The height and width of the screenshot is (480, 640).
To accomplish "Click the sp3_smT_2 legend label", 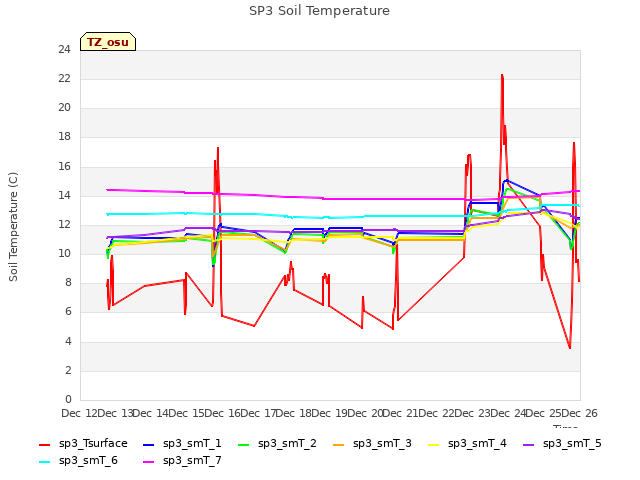I will [x=287, y=443].
